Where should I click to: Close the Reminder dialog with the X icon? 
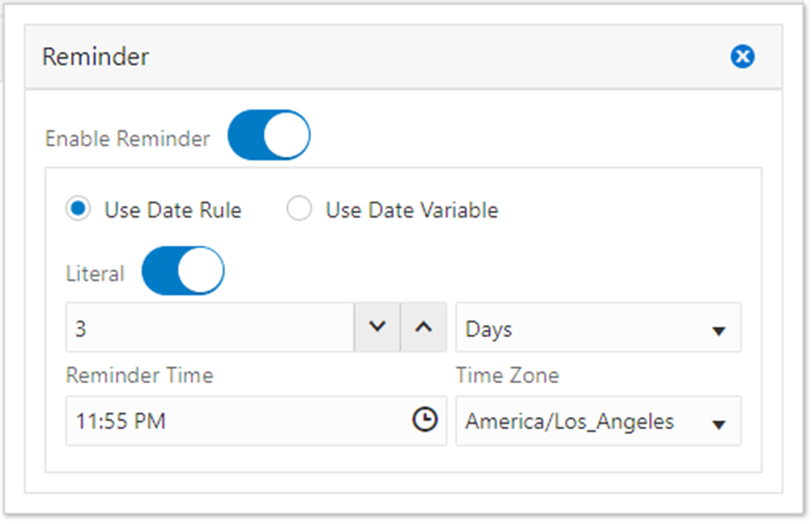point(742,56)
